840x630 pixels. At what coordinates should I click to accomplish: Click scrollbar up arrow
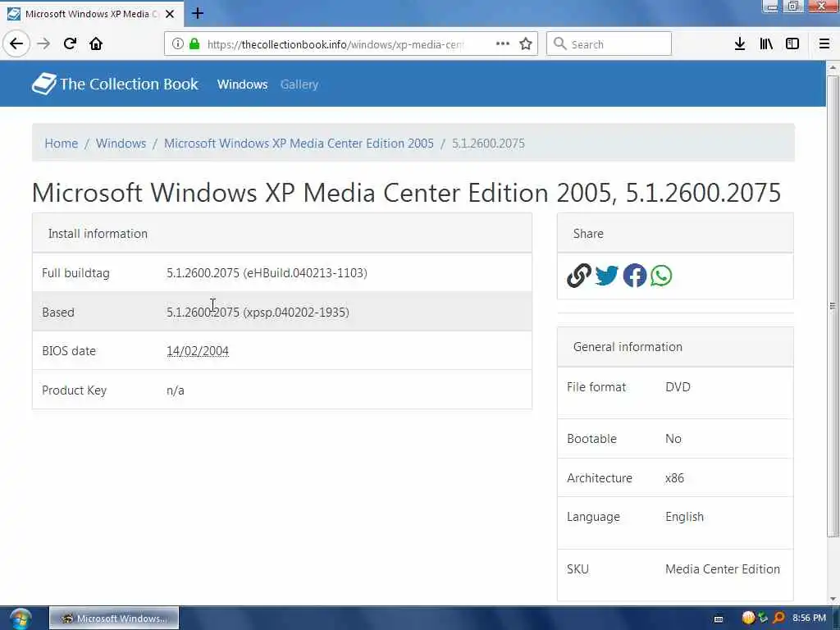[833, 68]
